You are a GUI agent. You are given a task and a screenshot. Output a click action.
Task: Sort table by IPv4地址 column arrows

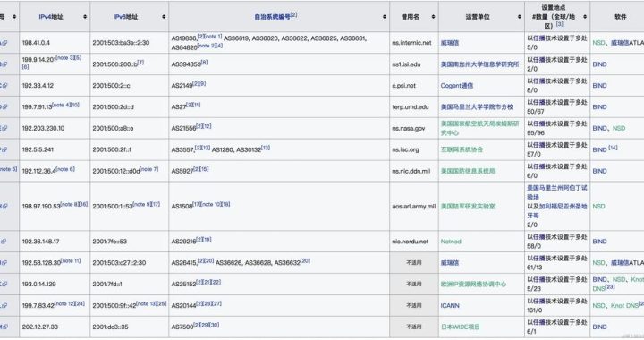85,17
